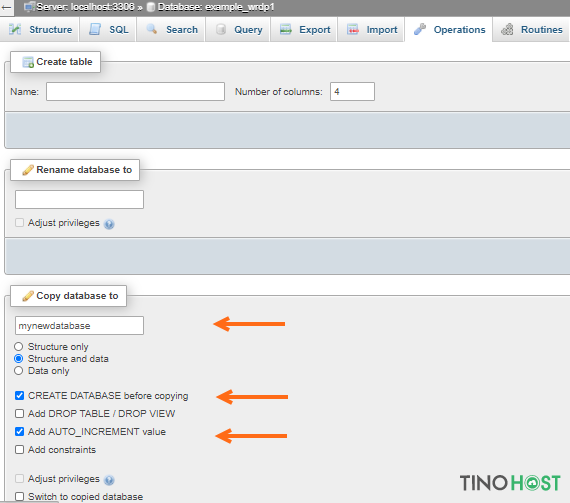Screen dimensions: 570x503
Task: Click the pencil icon beside Rename database to
Action: [x=28, y=170]
